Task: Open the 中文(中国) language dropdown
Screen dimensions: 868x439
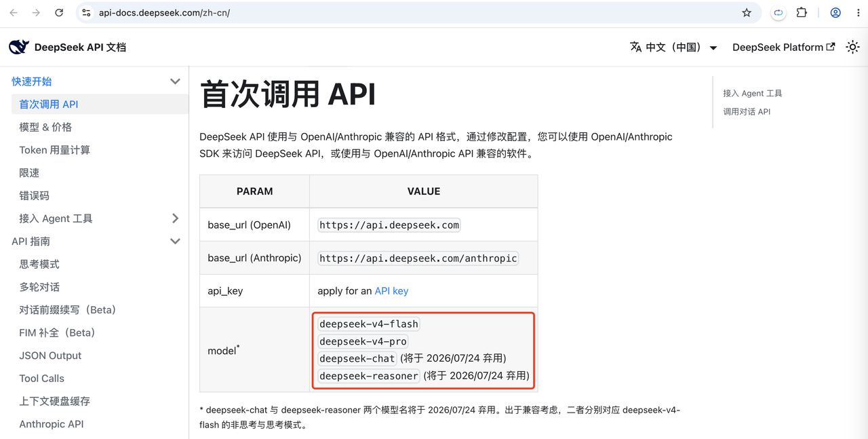Action: tap(673, 47)
